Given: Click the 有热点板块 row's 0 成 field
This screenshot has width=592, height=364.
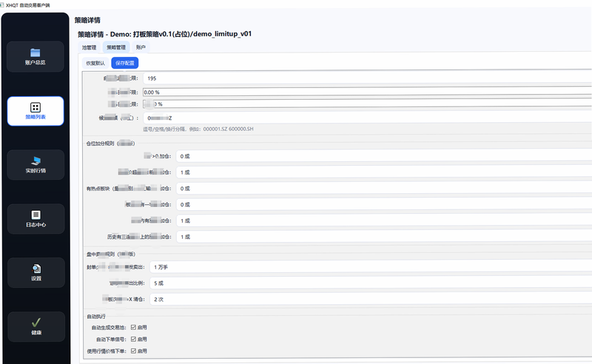Looking at the screenshot, I should pos(384,189).
